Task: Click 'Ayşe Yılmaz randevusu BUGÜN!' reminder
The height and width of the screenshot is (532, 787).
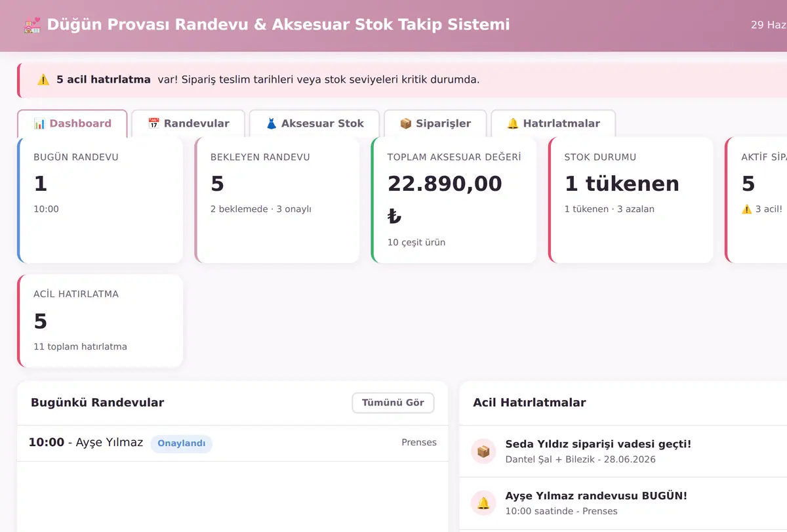Action: (596, 496)
